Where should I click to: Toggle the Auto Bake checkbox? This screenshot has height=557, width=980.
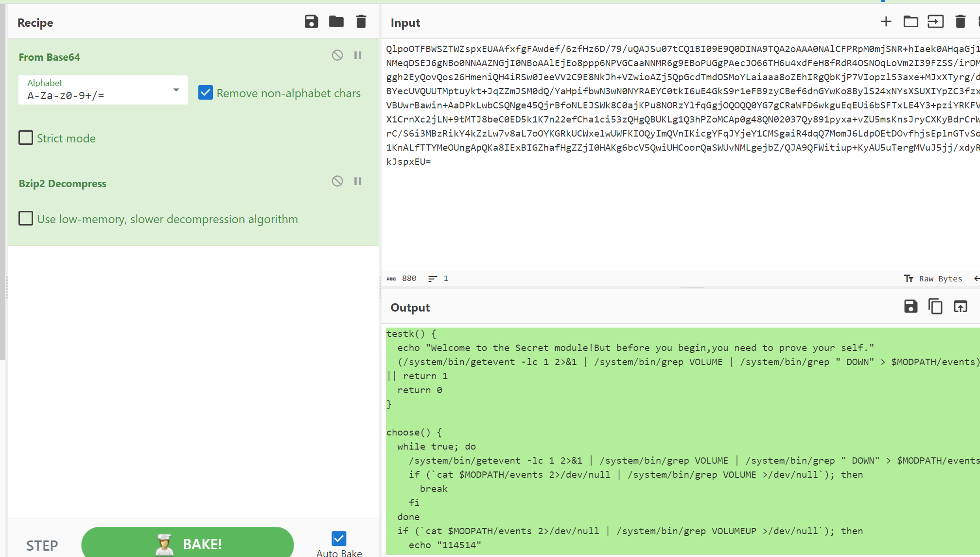339,539
